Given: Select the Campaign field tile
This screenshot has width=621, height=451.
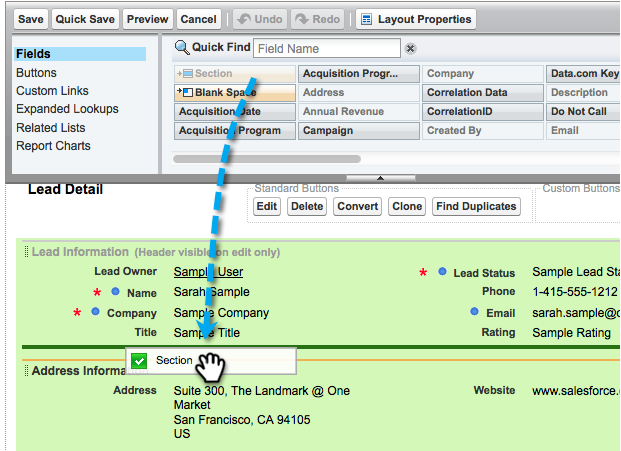Looking at the screenshot, I should tap(359, 131).
